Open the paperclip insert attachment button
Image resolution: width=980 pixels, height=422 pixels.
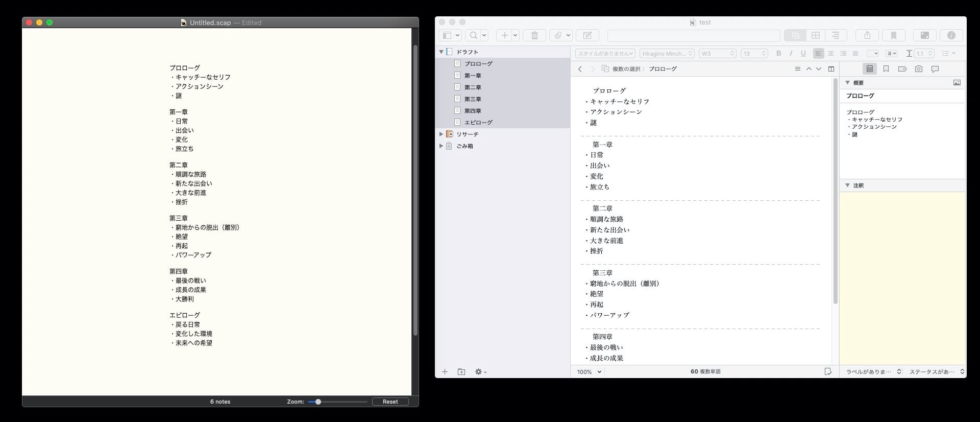[561, 35]
